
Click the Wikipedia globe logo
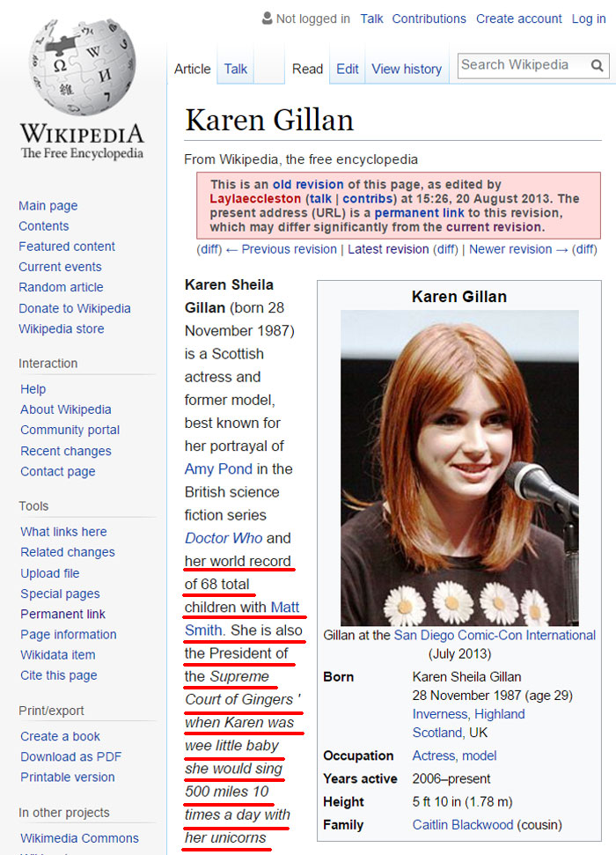point(82,67)
